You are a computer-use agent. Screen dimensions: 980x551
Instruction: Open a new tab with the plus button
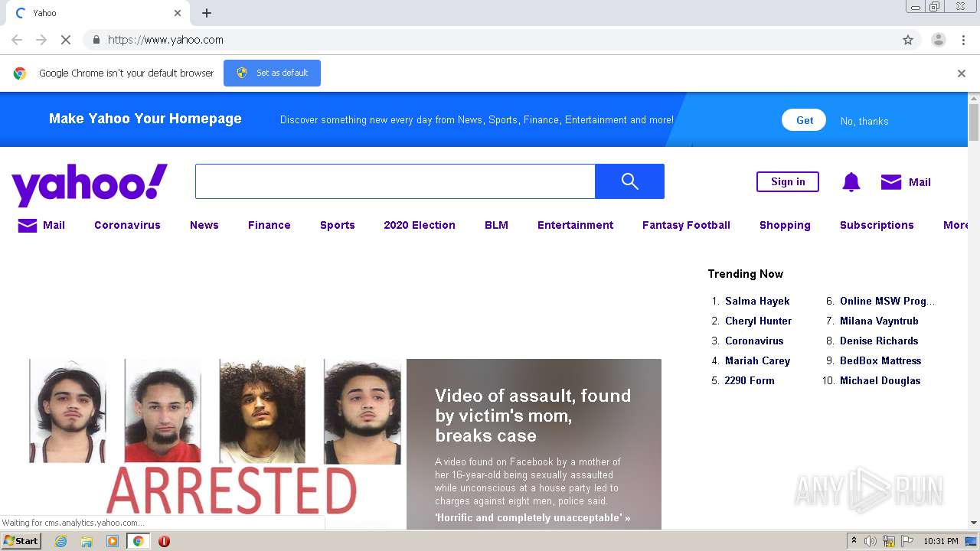click(207, 13)
